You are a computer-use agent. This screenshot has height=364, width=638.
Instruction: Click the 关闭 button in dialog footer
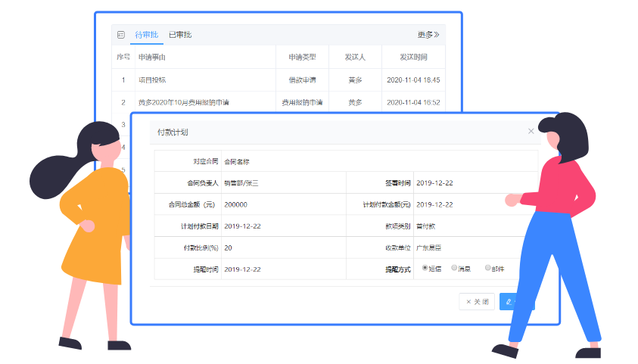[477, 301]
